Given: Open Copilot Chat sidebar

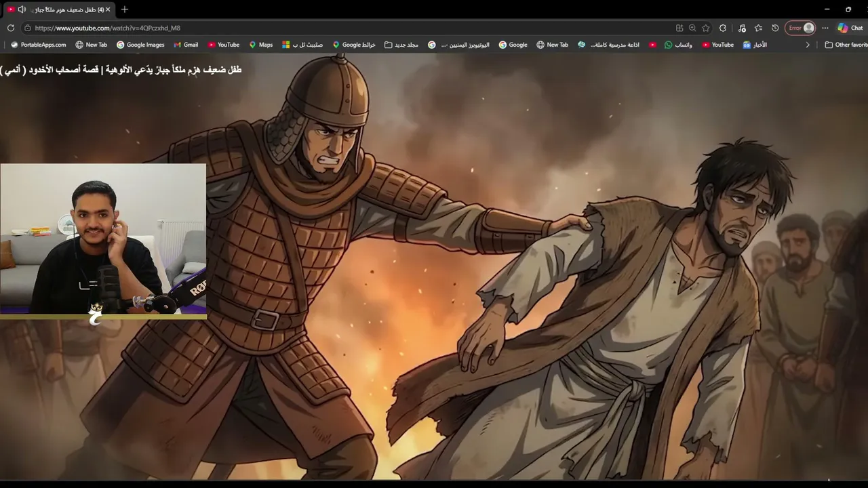Looking at the screenshot, I should click(850, 28).
